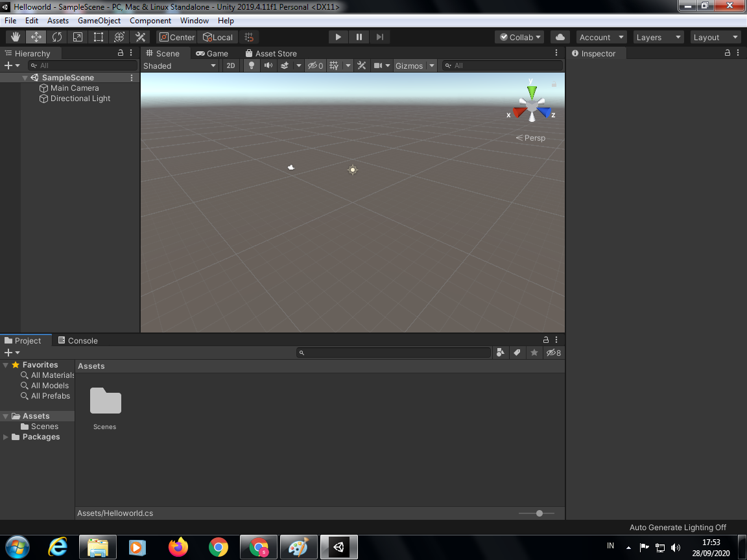Toggle Local handle rotation
This screenshot has height=560, width=747.
(x=218, y=37)
